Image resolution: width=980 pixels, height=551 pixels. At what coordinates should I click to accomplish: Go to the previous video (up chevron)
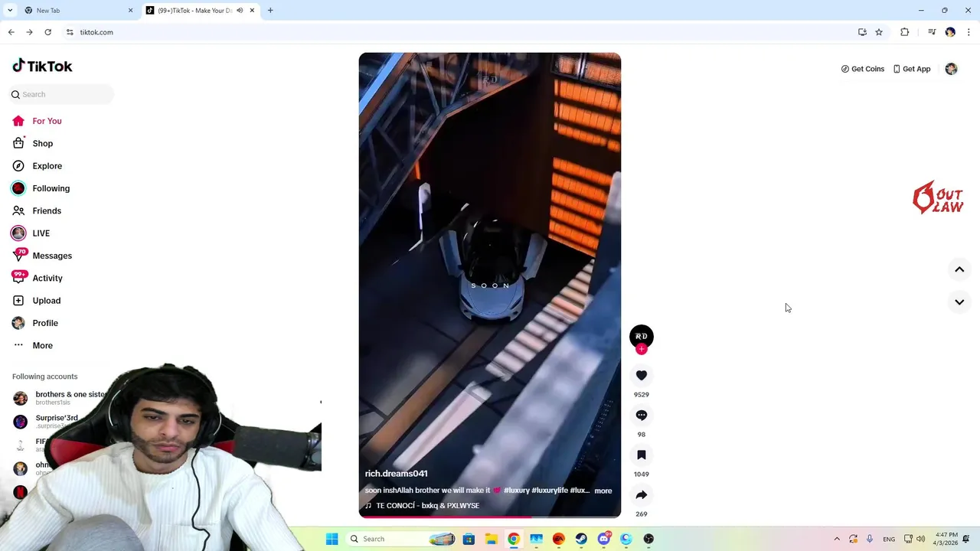point(959,269)
